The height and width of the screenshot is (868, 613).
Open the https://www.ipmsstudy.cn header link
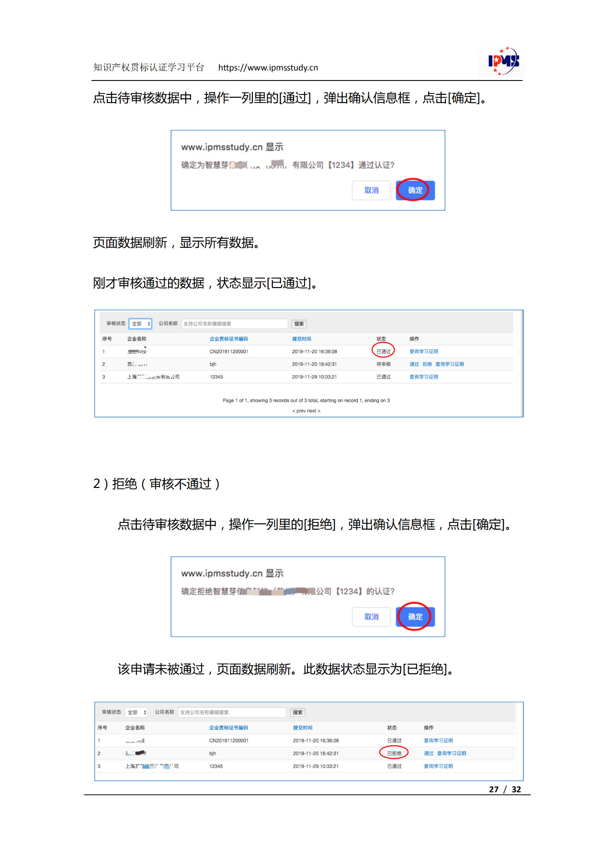[x=268, y=68]
